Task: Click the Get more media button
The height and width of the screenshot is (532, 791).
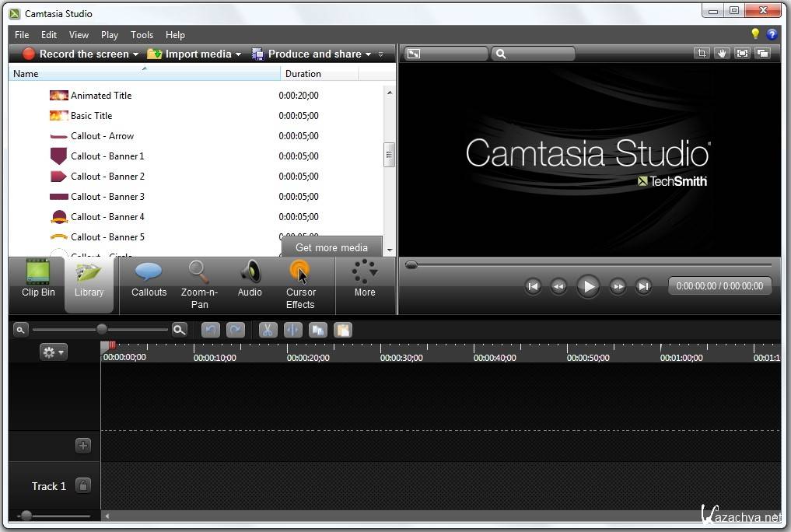Action: click(331, 247)
